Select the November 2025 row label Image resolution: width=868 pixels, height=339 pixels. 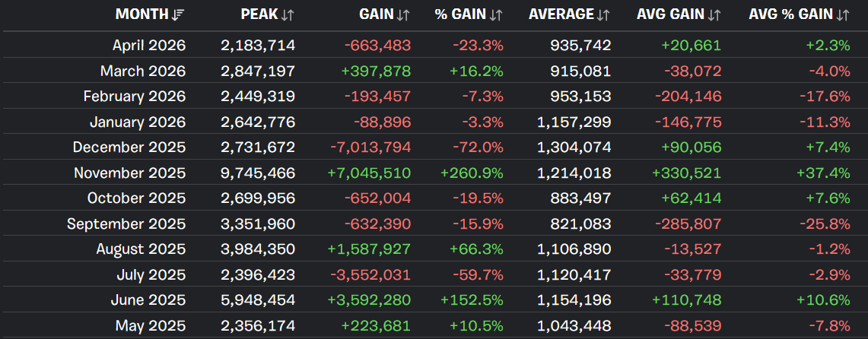click(130, 173)
